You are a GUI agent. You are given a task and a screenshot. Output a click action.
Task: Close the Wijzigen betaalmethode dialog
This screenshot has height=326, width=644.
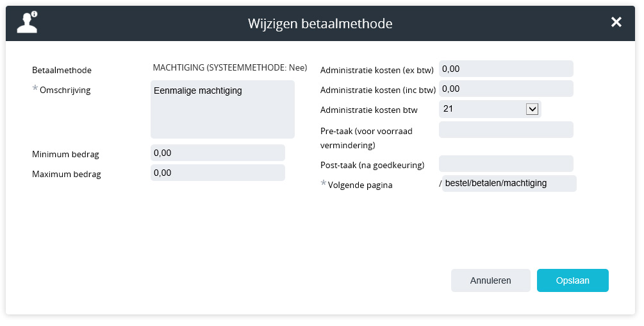click(616, 22)
